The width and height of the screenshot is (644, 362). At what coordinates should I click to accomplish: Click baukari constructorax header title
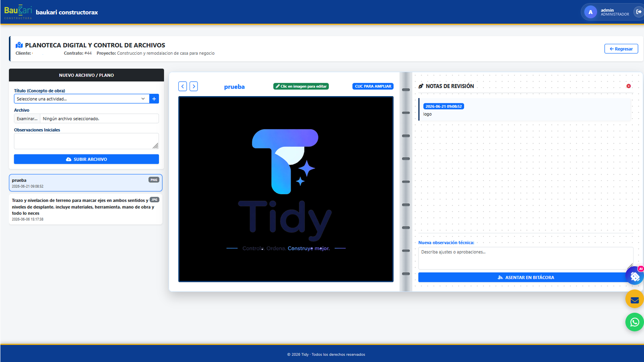pos(67,12)
